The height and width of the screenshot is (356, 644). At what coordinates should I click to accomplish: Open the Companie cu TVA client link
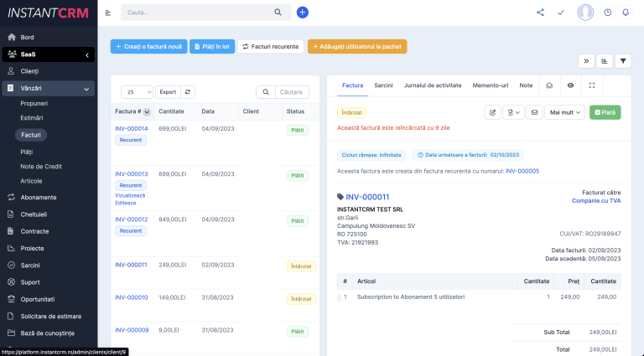point(596,200)
